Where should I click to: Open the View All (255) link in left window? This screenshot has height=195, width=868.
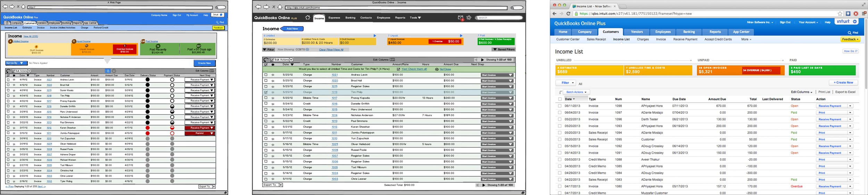(31, 36)
